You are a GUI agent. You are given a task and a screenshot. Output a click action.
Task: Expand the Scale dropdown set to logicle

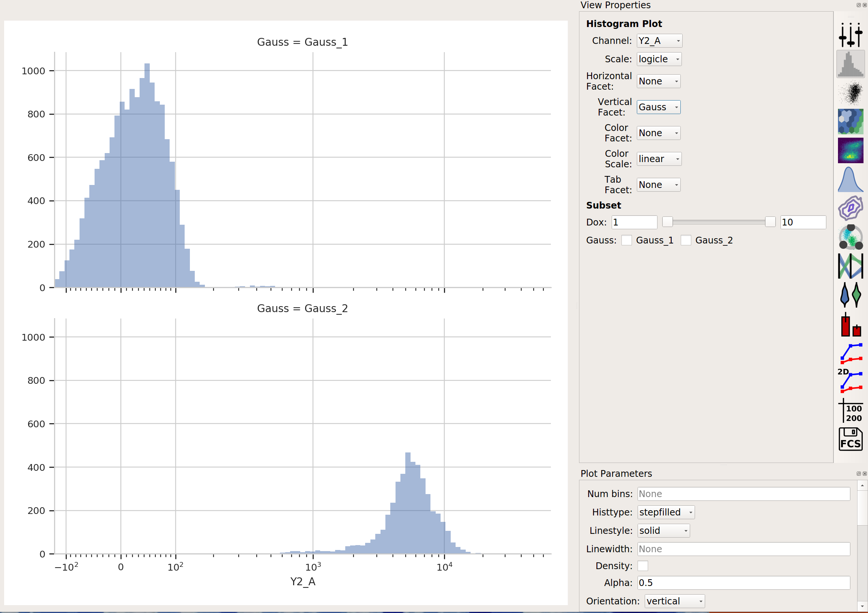point(659,59)
